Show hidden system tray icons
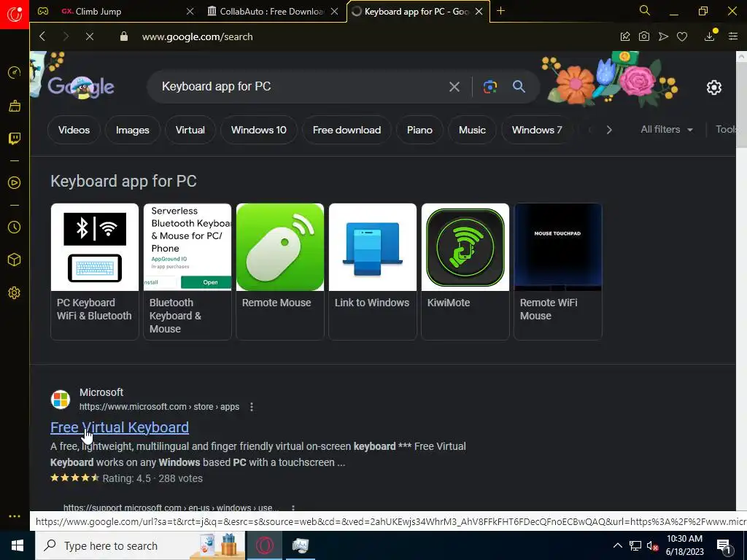Viewport: 747px width, 560px height. (617, 545)
